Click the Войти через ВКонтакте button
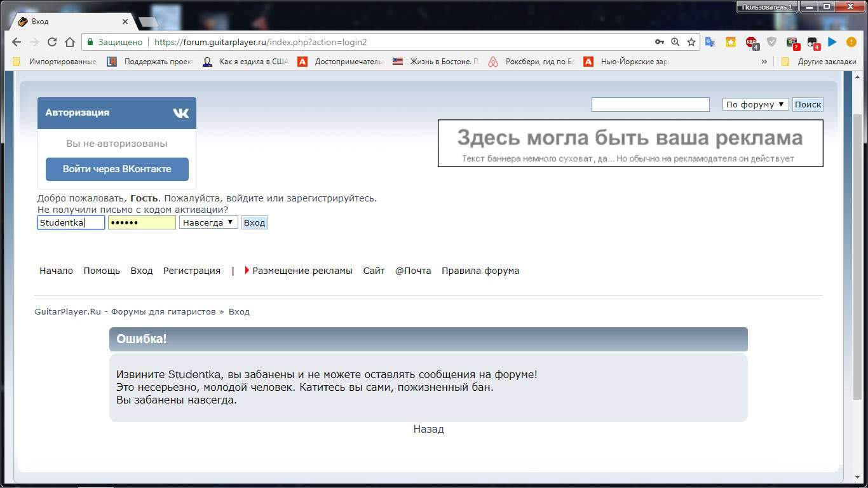 coord(117,169)
